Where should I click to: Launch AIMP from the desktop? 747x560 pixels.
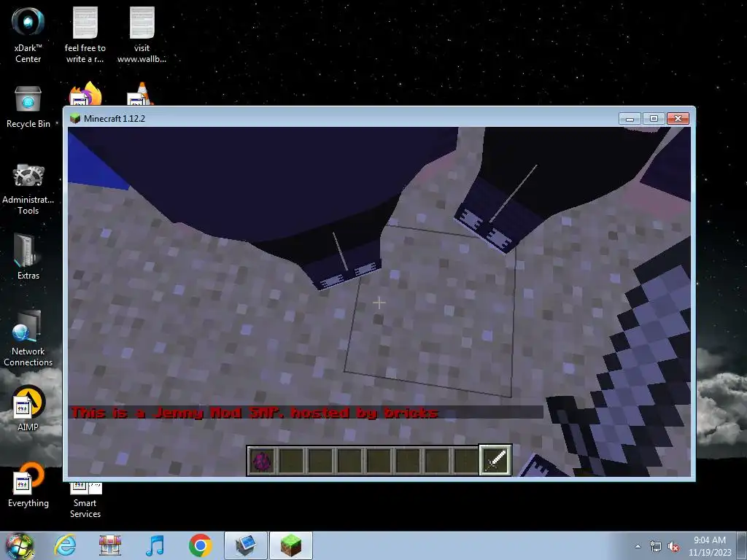[x=28, y=408]
